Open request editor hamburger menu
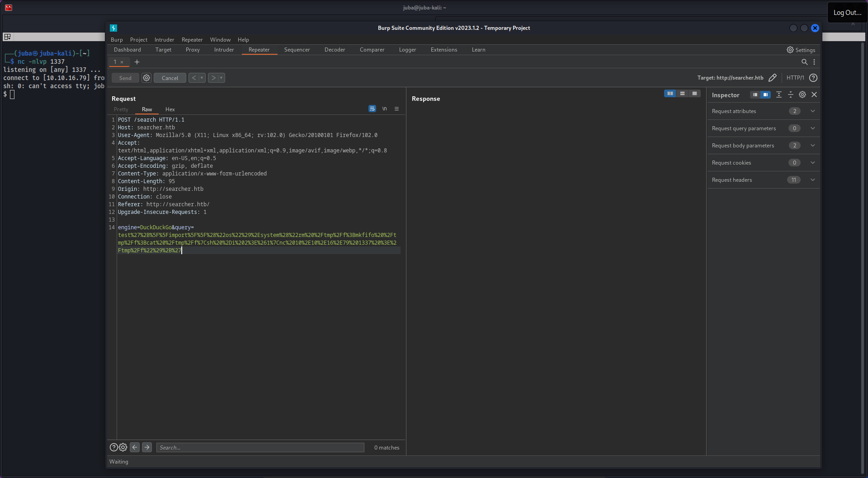This screenshot has width=868, height=478. (396, 109)
